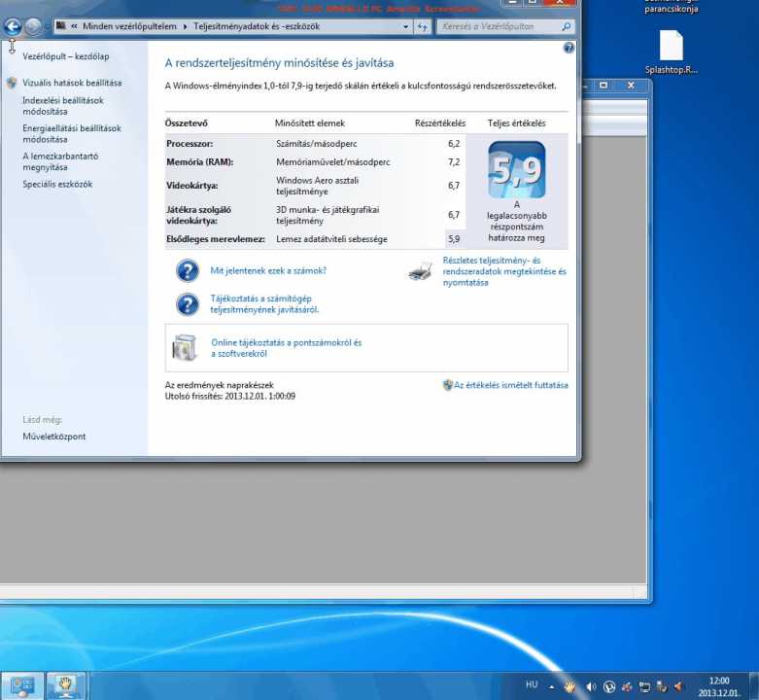Select 'Minden vezérlőpultelem' breadcrumb
Screen dimensions: 759x700
[x=129, y=26]
